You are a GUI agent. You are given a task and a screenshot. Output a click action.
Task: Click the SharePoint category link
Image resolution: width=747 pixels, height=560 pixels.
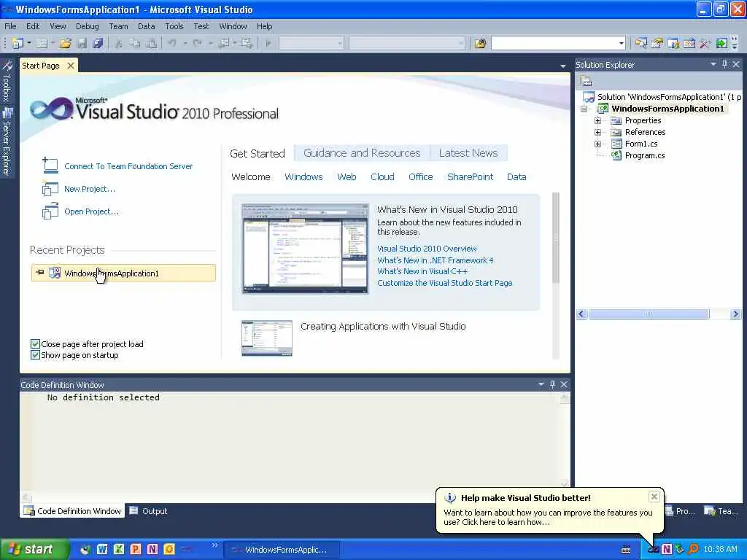[471, 176]
